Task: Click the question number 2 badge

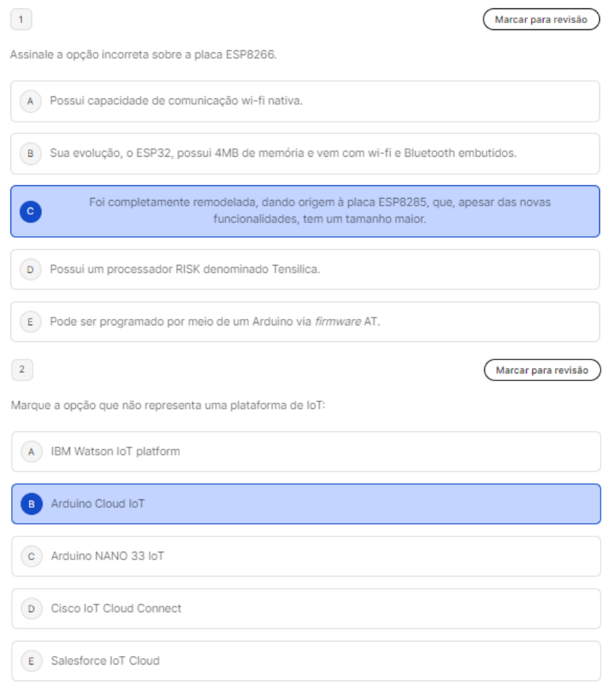Action: coord(22,370)
